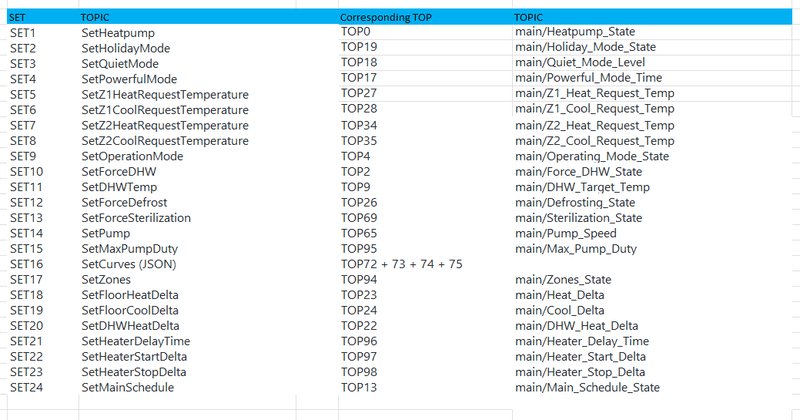This screenshot has width=800, height=420.
Task: Select the SetOperationMode cell
Action: (x=132, y=156)
